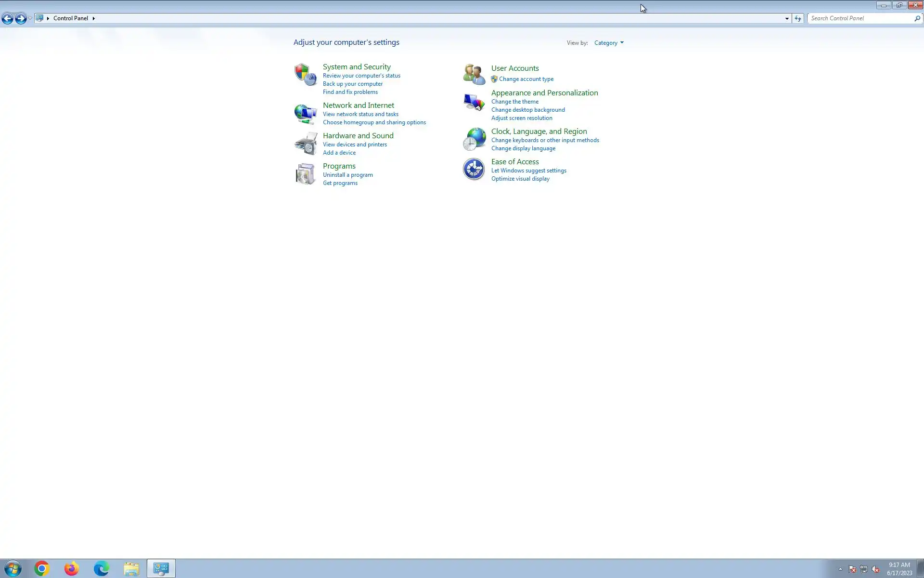Open the System and Security shield icon

point(305,75)
